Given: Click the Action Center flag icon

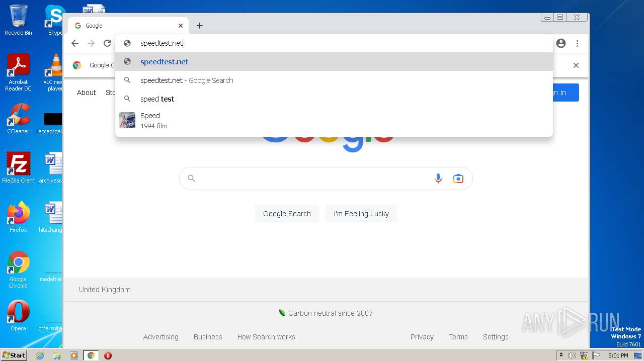Looking at the screenshot, I should coord(596,355).
